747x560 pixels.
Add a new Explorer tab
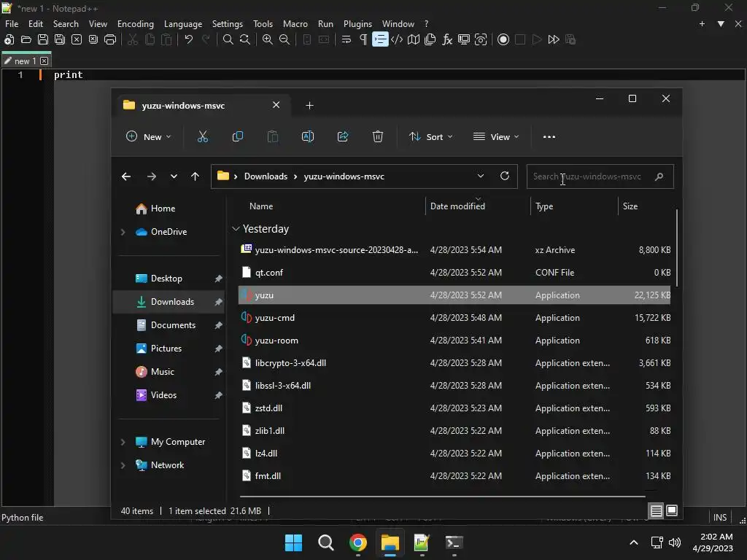click(309, 105)
